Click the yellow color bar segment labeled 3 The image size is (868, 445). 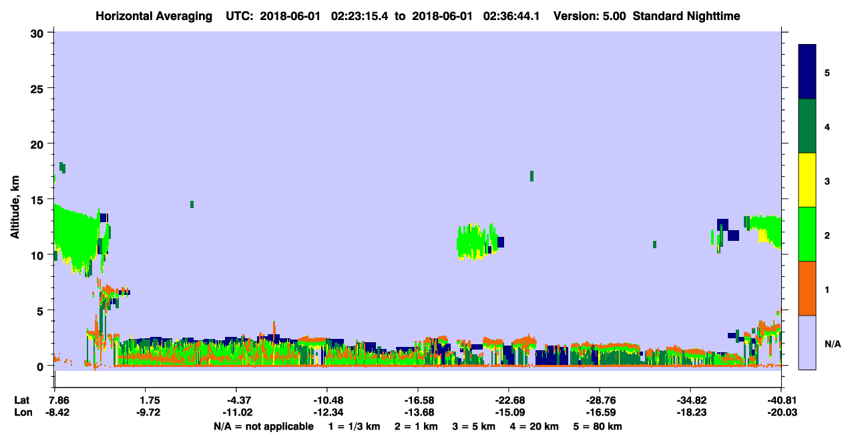pos(807,180)
